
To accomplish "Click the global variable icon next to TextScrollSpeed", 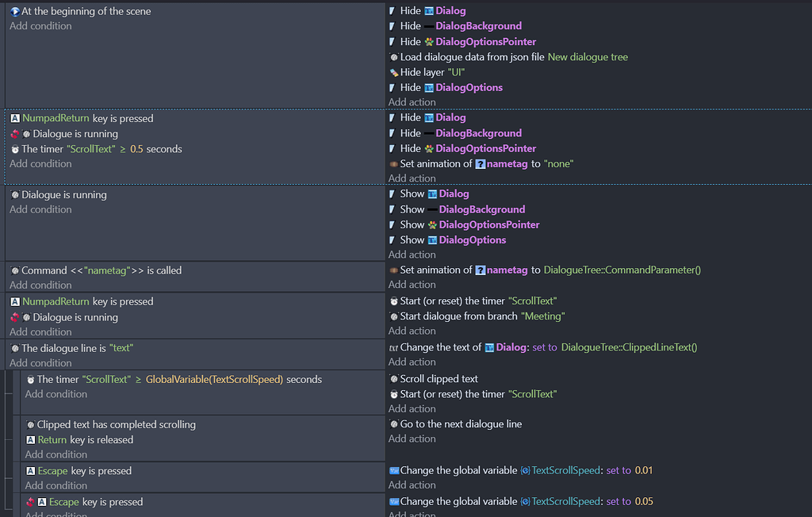I will point(525,470).
